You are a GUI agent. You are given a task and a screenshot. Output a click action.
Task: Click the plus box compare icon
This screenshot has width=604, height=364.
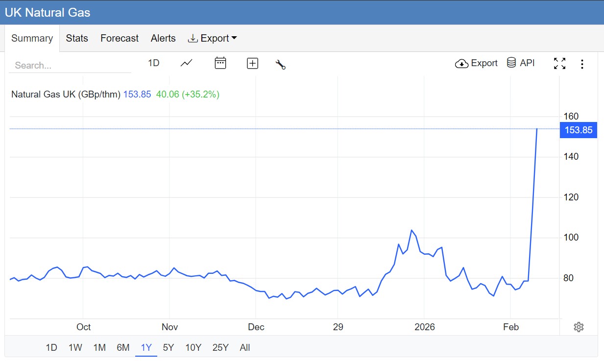click(x=252, y=63)
